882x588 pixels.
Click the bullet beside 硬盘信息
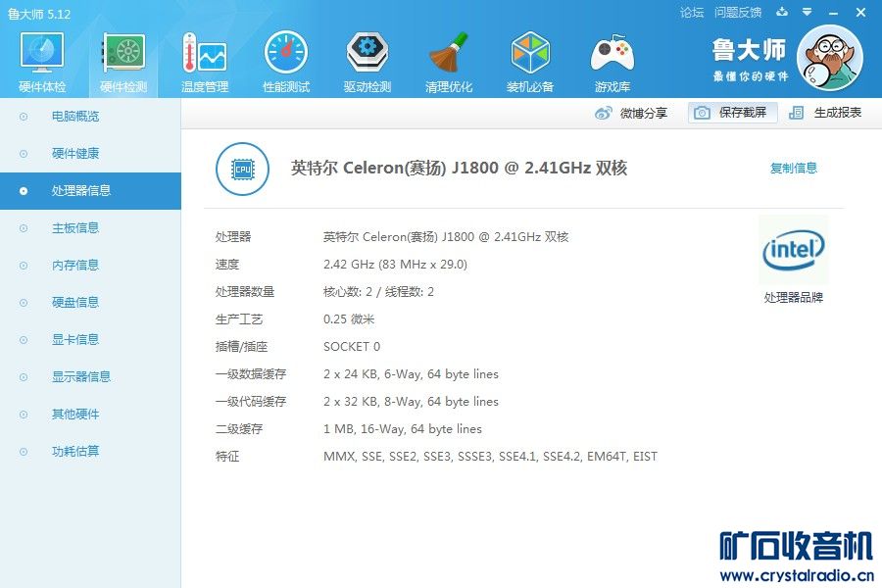tap(24, 303)
